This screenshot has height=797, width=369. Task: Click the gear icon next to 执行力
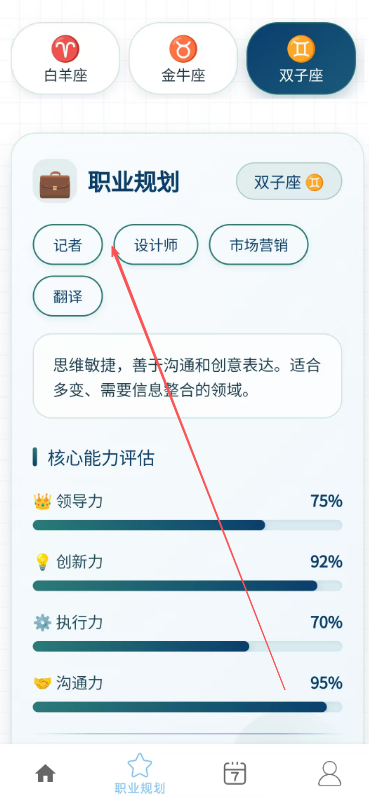pos(42,623)
